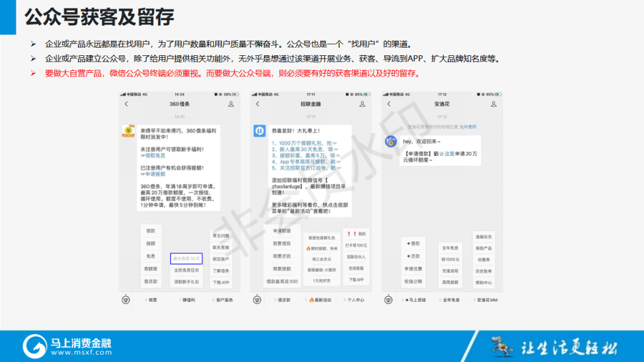Viewport: 644px width, 362px height.
Task: Open the 全年免息 bottom menu tab
Action: (450, 300)
